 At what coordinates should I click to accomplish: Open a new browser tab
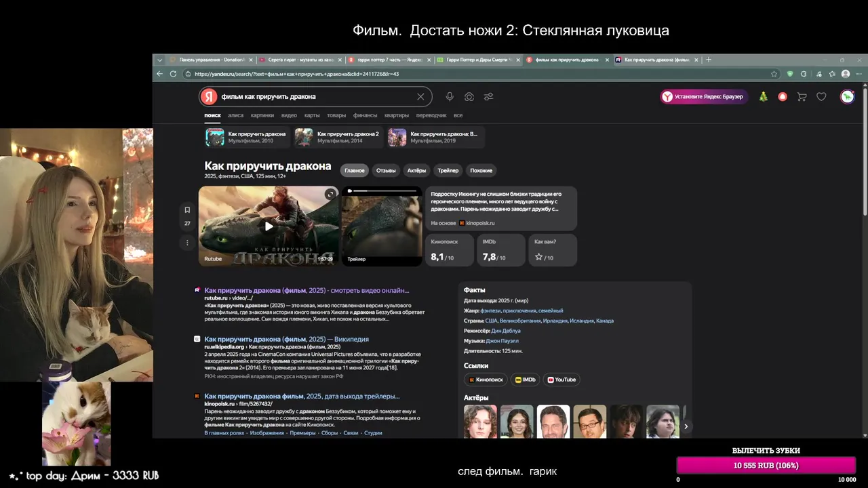(709, 60)
